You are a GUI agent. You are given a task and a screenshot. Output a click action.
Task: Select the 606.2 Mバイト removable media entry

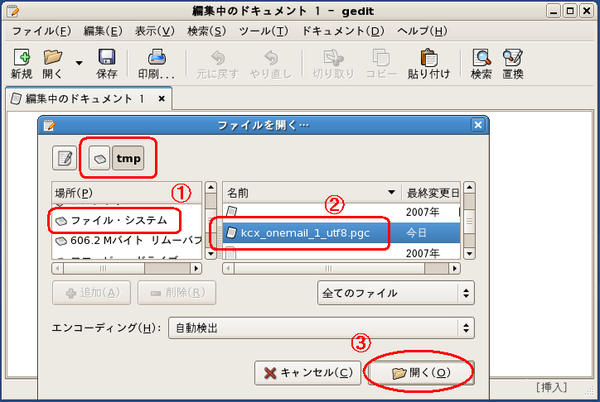click(x=126, y=241)
